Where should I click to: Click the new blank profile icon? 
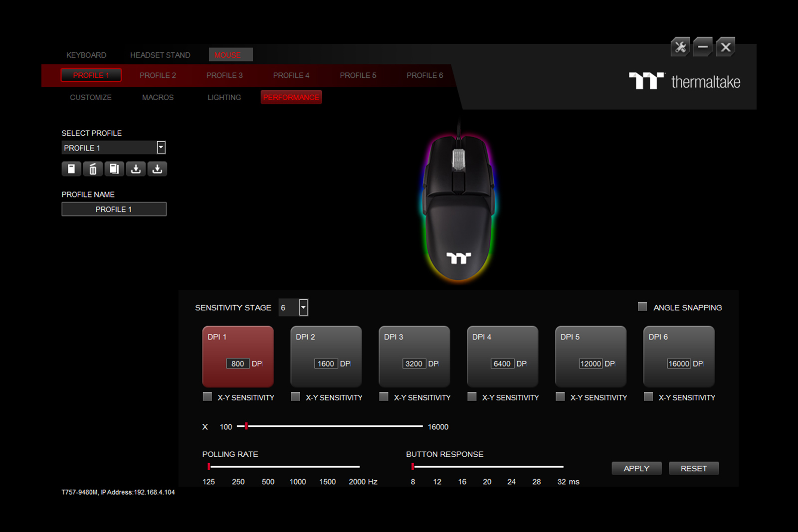pos(71,169)
